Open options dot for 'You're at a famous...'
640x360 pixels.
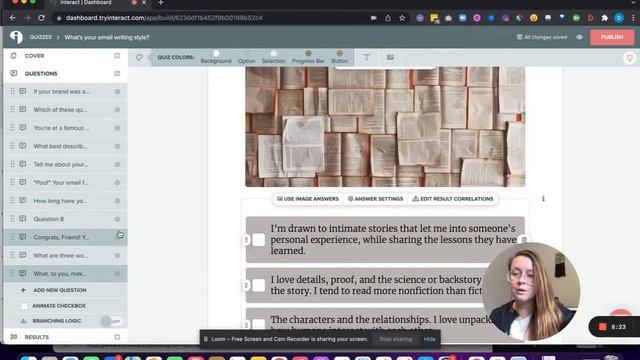(x=117, y=128)
